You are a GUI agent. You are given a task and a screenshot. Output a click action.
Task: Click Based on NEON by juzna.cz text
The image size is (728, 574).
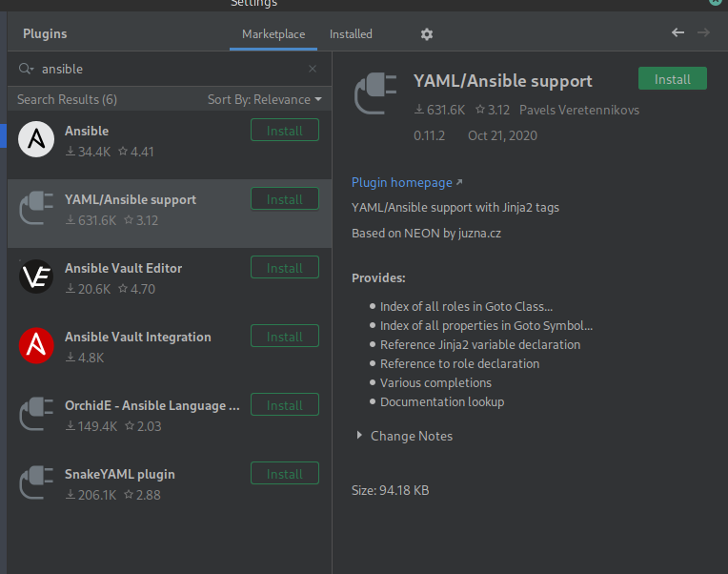(426, 234)
